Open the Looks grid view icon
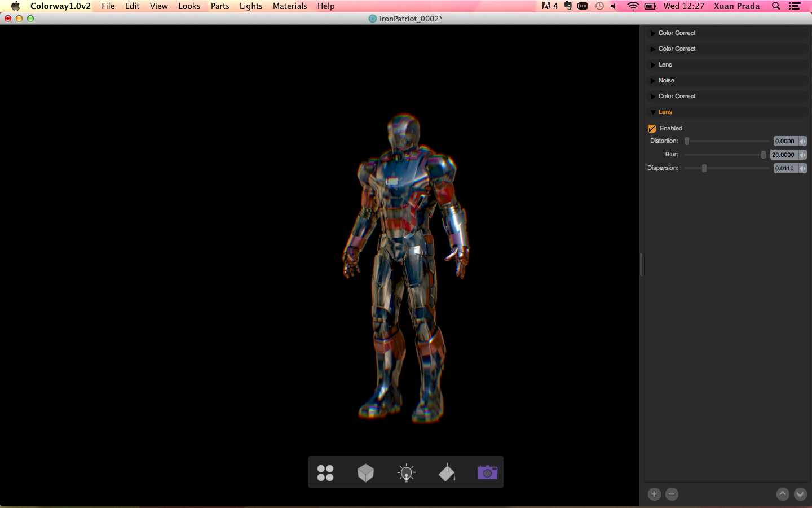Screen dimensions: 812x508 [325, 472]
